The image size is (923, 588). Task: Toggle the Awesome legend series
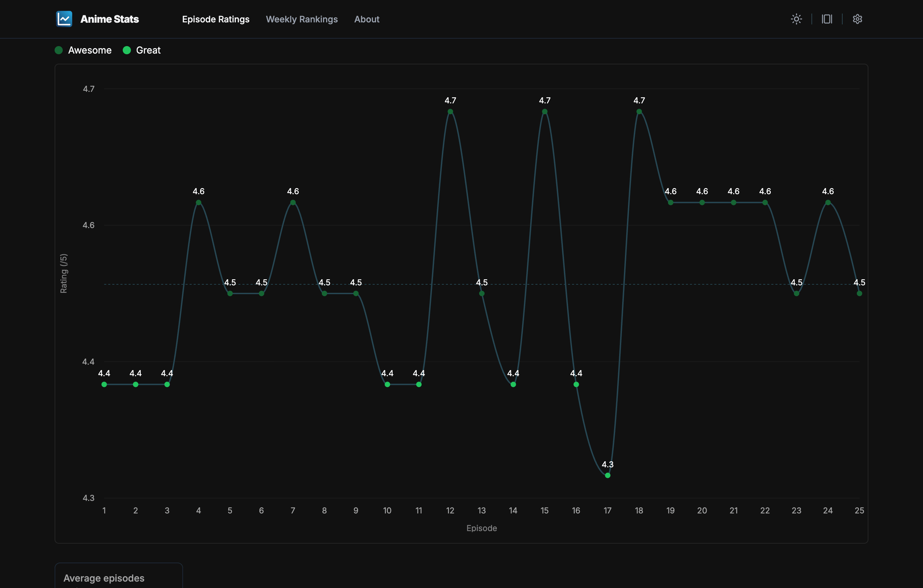coord(89,50)
